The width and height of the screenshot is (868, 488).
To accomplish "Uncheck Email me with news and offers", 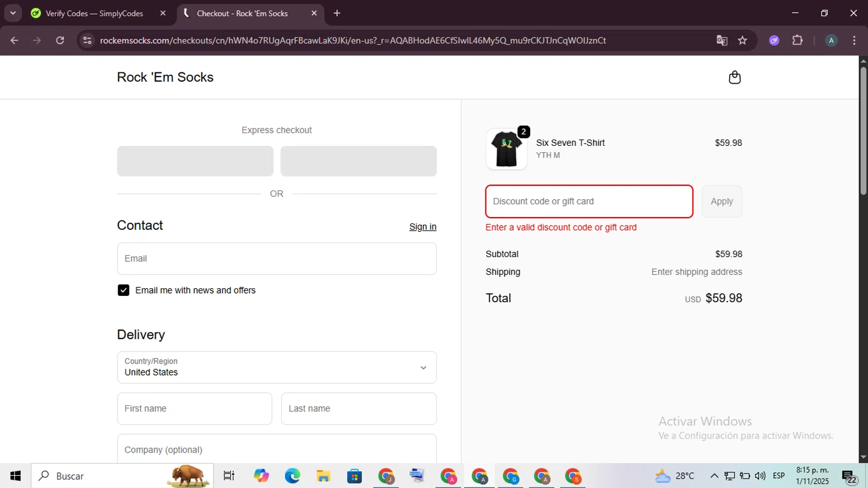I will click(x=123, y=290).
